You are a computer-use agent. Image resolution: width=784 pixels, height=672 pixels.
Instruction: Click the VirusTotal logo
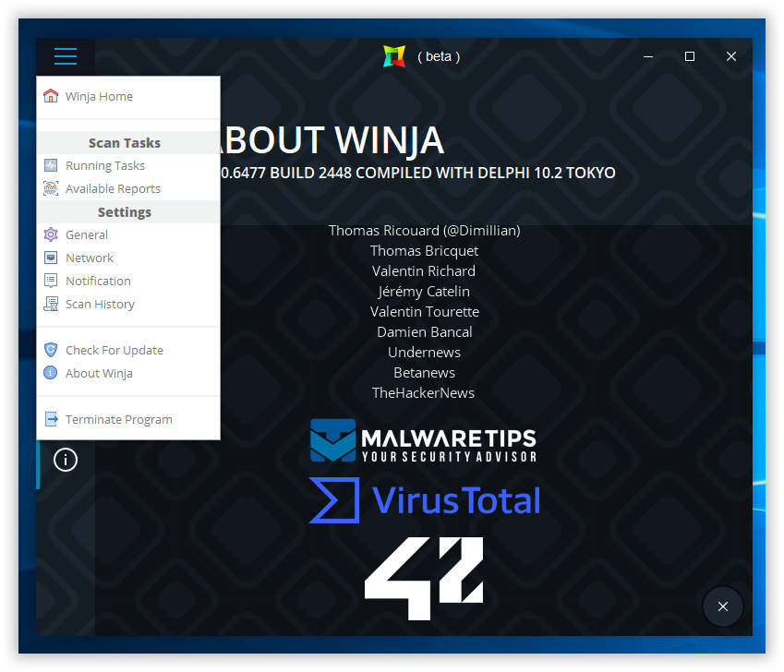pos(425,500)
